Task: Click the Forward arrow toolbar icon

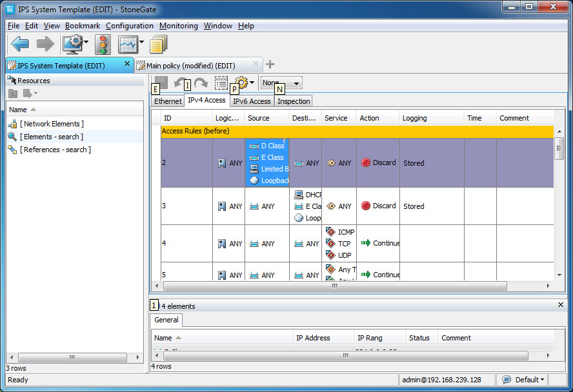Action: click(x=45, y=44)
